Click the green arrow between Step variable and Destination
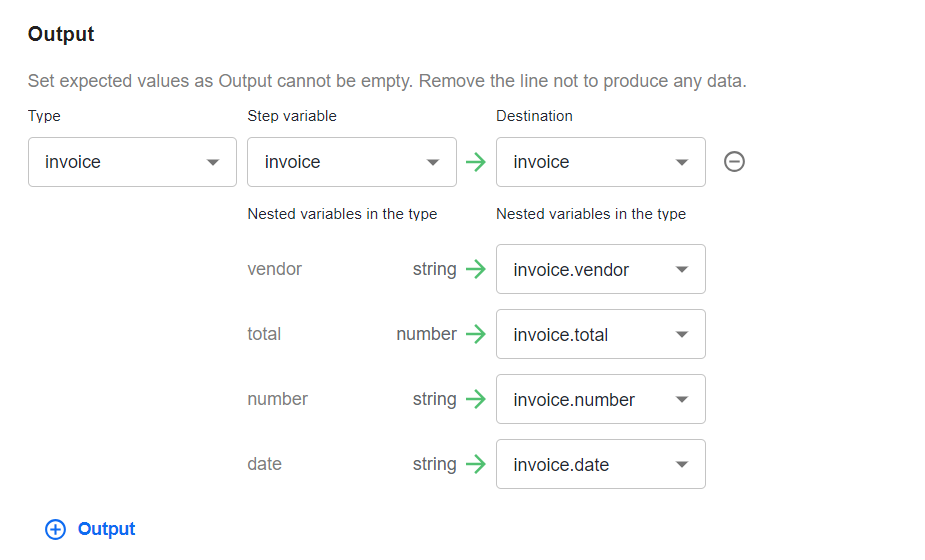Viewport: 925px width, 560px height. click(475, 162)
